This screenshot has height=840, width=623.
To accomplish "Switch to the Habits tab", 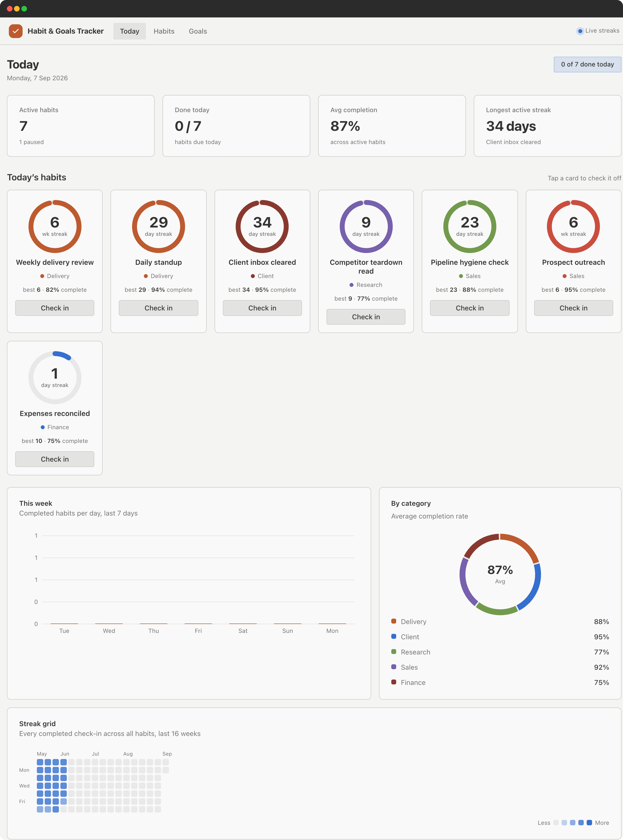I will (164, 31).
